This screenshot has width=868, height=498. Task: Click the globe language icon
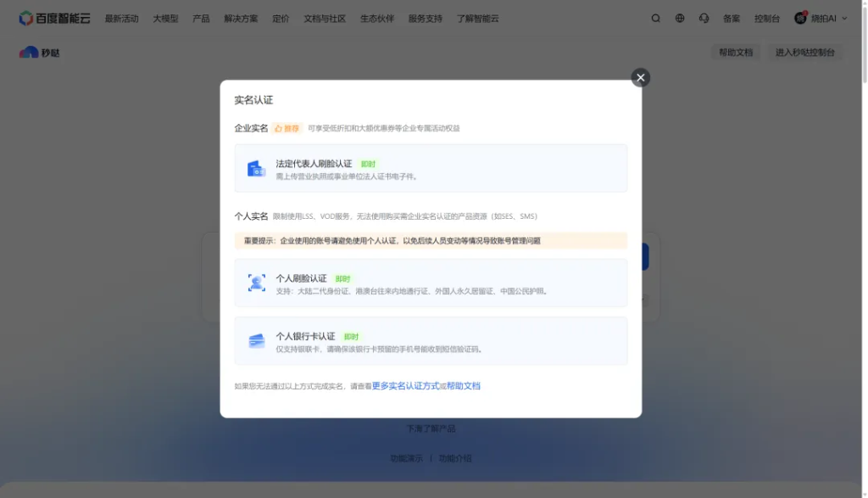point(680,18)
